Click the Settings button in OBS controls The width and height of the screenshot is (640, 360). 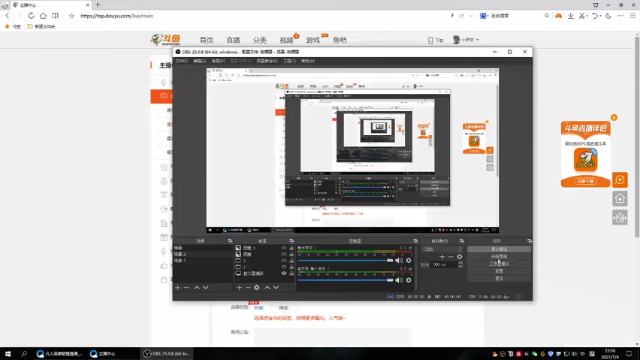point(499,271)
